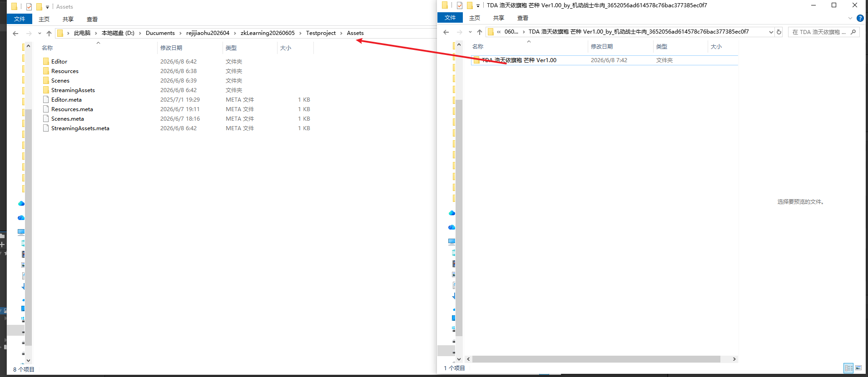Sort by 名称 column in Assets window

tap(47, 48)
